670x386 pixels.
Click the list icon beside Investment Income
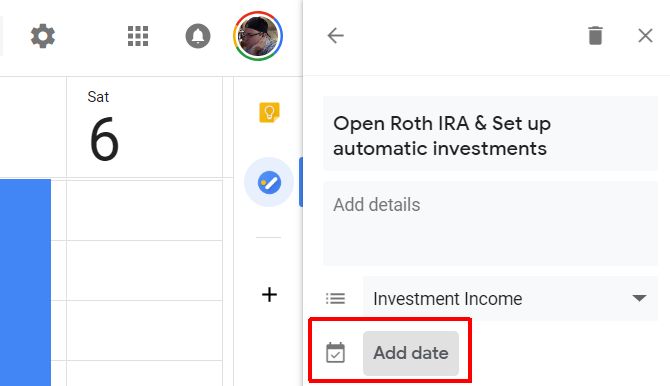335,298
